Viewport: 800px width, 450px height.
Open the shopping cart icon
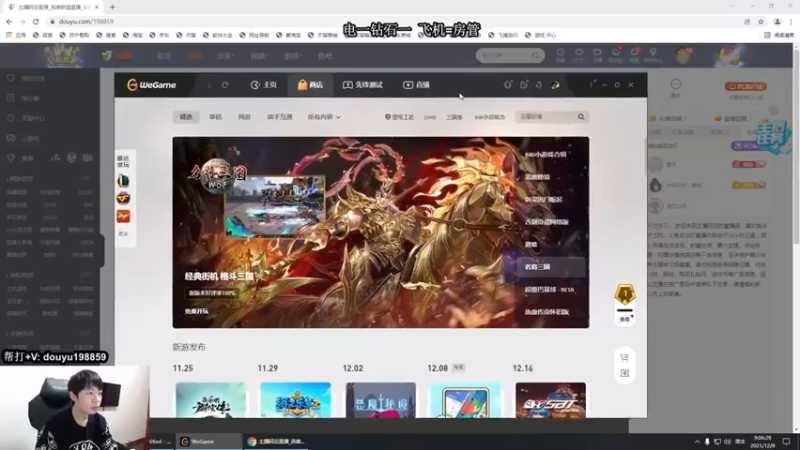[624, 358]
